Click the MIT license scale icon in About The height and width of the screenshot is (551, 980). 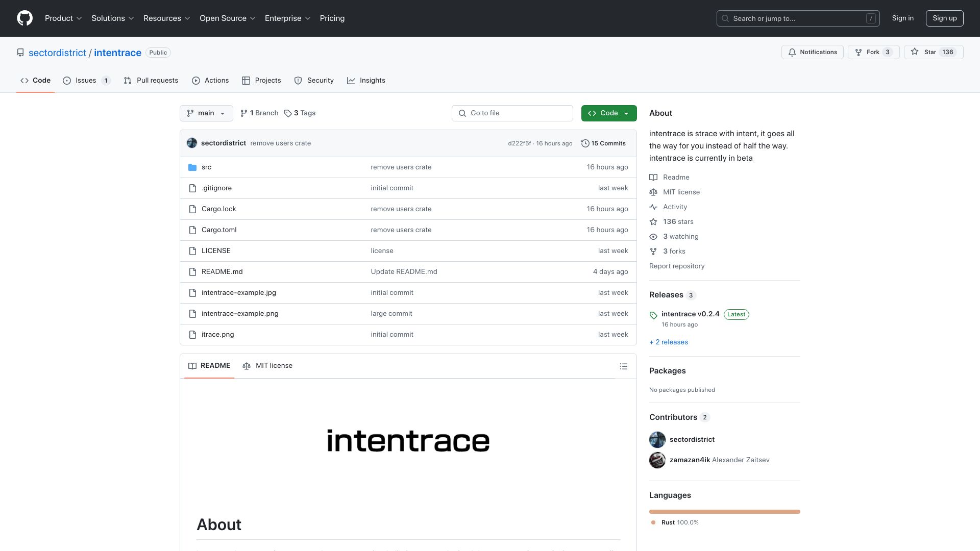pos(653,192)
